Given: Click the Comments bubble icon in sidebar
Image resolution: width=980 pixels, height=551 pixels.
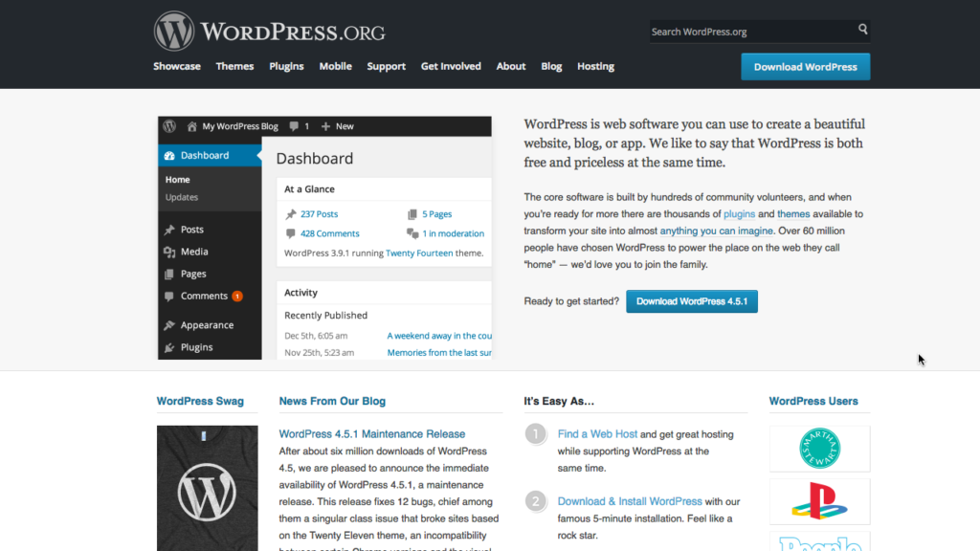Looking at the screenshot, I should 169,297.
